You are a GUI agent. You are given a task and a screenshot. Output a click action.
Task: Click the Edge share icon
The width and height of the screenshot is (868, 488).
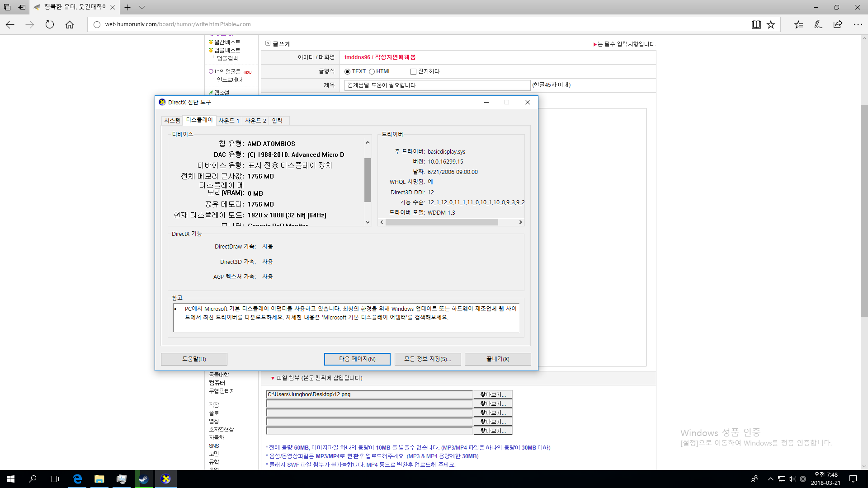838,24
